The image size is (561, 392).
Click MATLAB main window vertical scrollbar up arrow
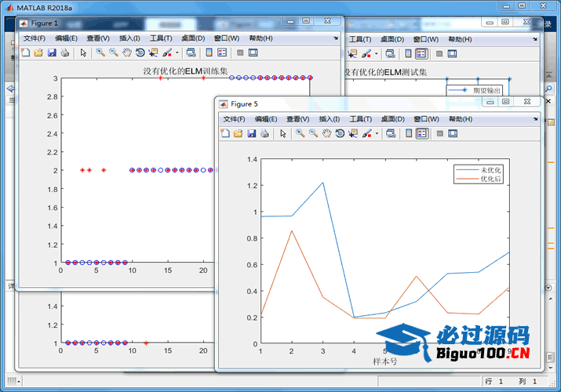(551, 299)
